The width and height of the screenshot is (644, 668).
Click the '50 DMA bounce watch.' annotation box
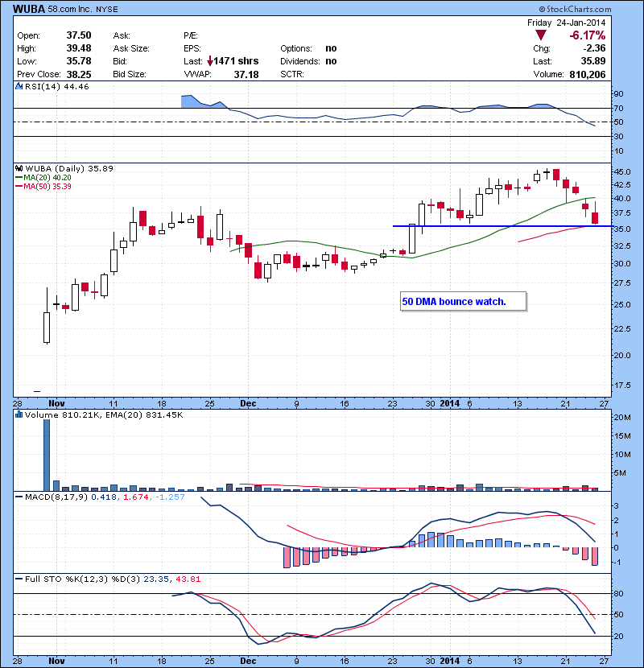coord(464,302)
